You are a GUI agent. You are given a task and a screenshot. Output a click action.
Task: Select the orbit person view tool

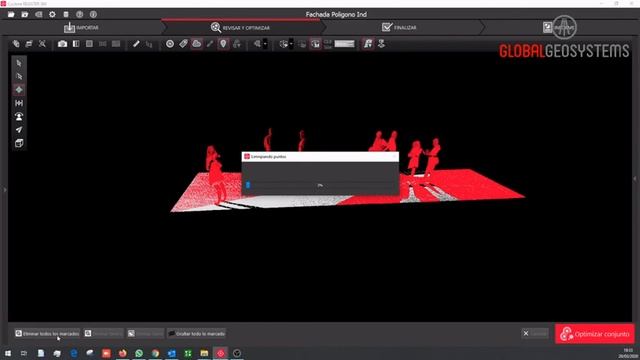point(19,116)
